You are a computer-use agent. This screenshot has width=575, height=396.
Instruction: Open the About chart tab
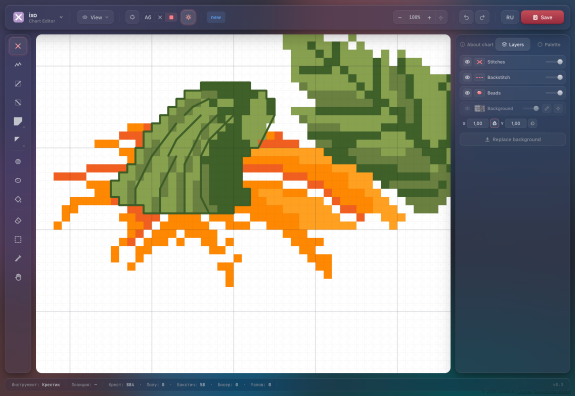(477, 44)
